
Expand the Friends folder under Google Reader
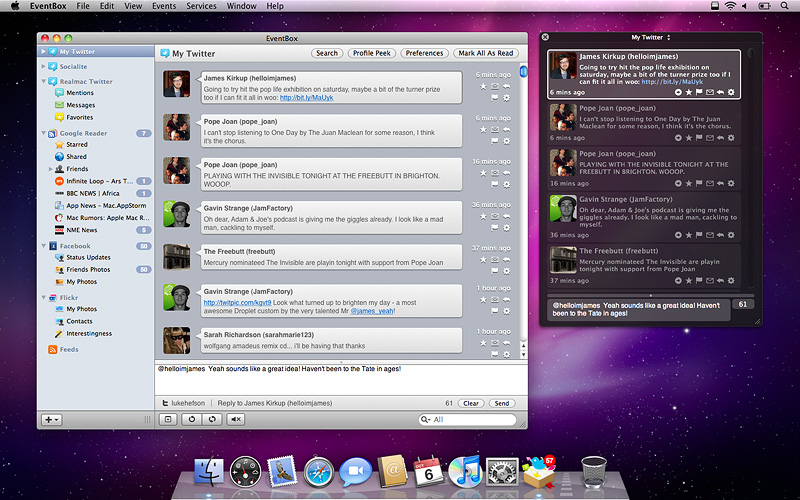[x=50, y=169]
